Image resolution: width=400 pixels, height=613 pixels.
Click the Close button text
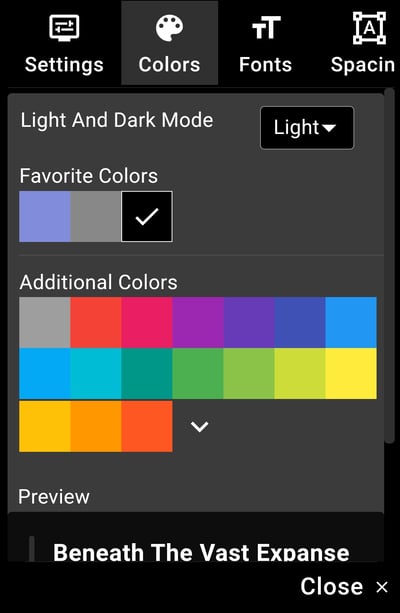click(332, 586)
